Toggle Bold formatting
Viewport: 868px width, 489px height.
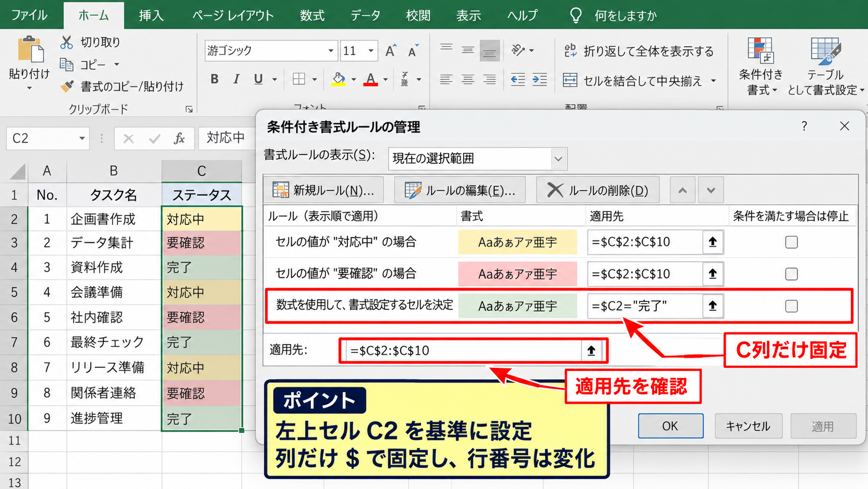click(214, 79)
